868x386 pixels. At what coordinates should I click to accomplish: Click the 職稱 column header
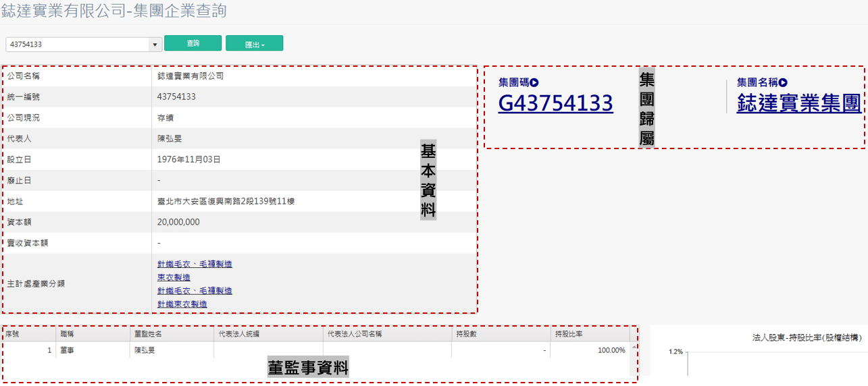point(92,334)
